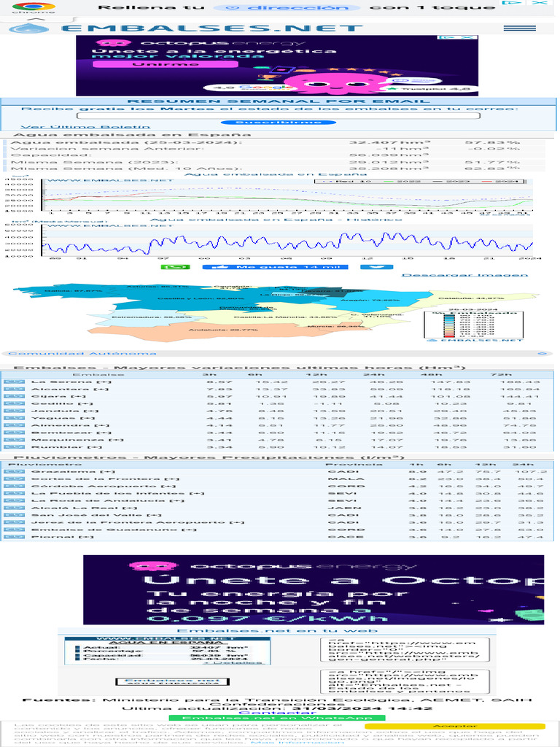Click graph icon beside Alcalá La Real
This screenshot has height=747, width=560.
pos(14,508)
